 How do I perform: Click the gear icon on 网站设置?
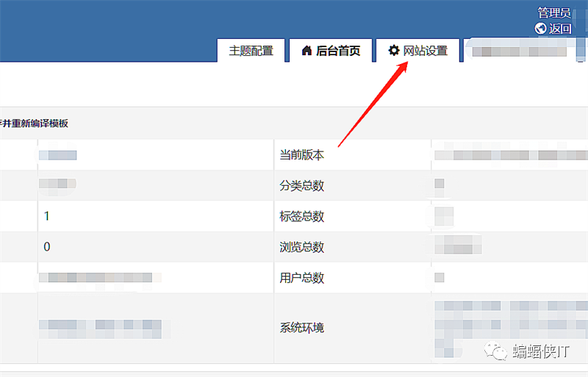click(394, 50)
